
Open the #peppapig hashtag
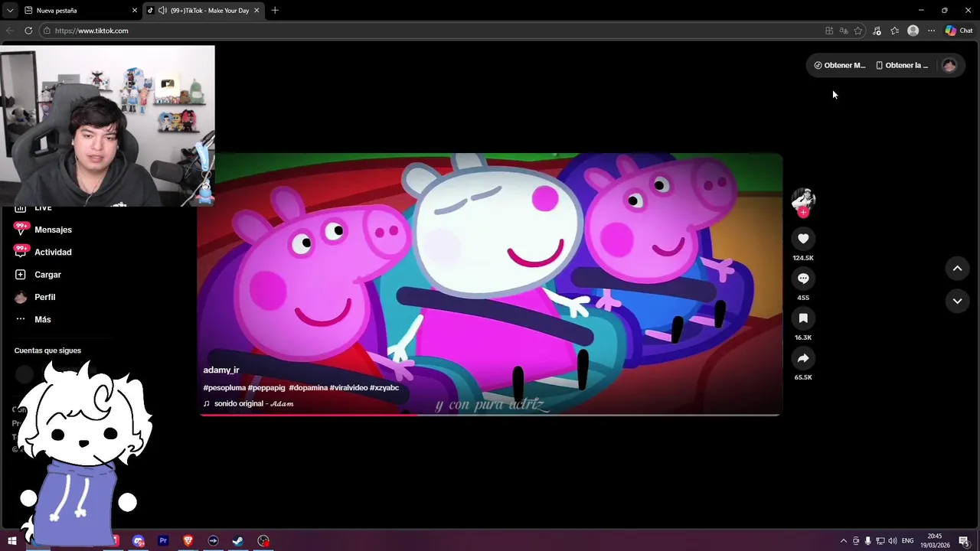(266, 388)
